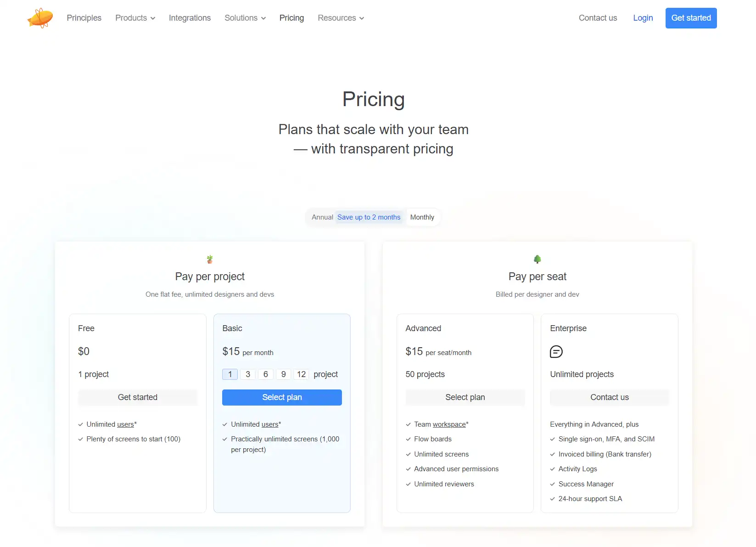
Task: Click Select plan under Advanced
Action: click(x=465, y=397)
